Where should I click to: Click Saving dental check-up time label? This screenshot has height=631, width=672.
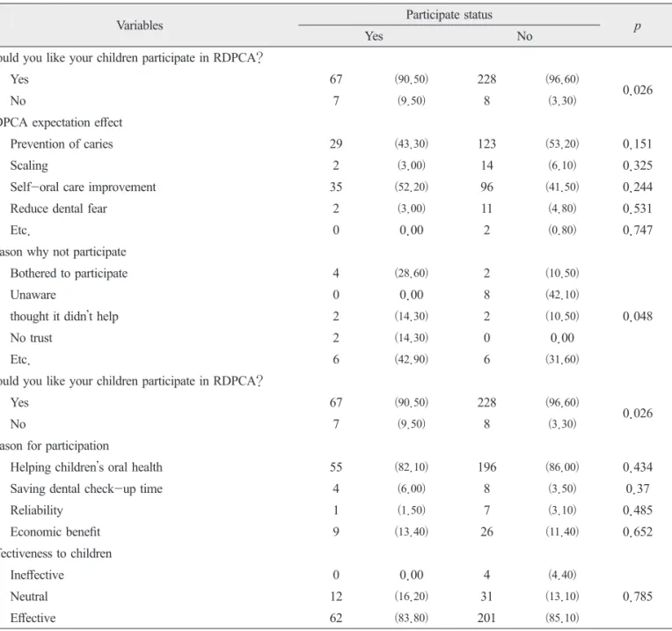[86, 488]
